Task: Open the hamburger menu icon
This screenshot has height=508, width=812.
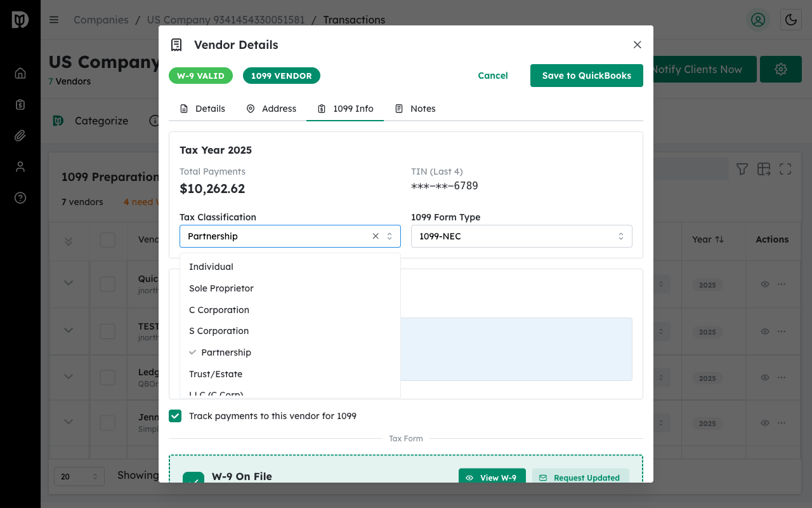Action: pyautogui.click(x=54, y=20)
